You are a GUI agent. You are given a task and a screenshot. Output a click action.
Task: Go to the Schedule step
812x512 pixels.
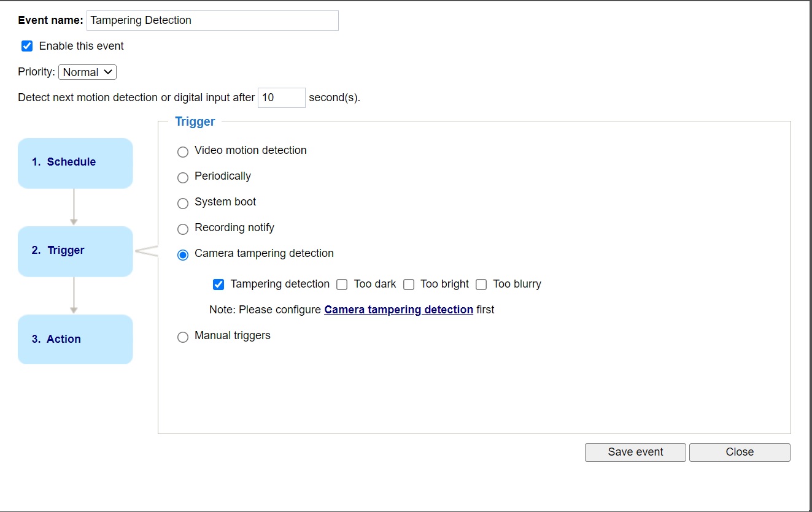(x=75, y=162)
